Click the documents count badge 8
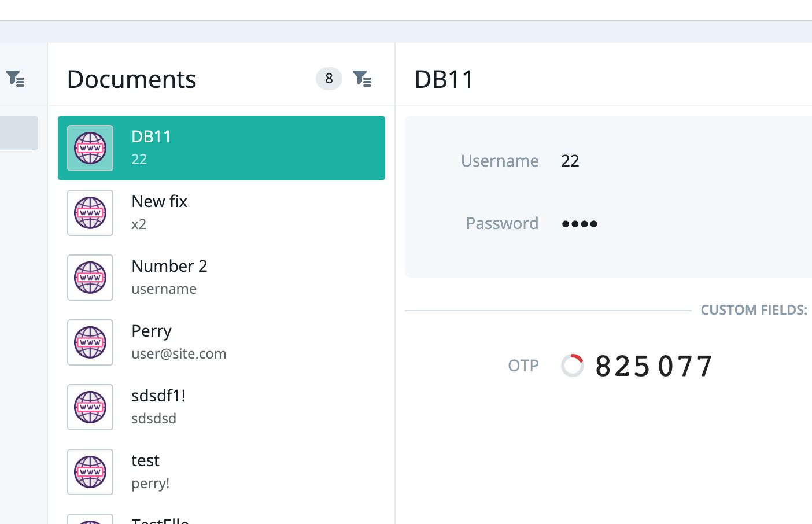Screen dimensions: 812x524 (329, 79)
